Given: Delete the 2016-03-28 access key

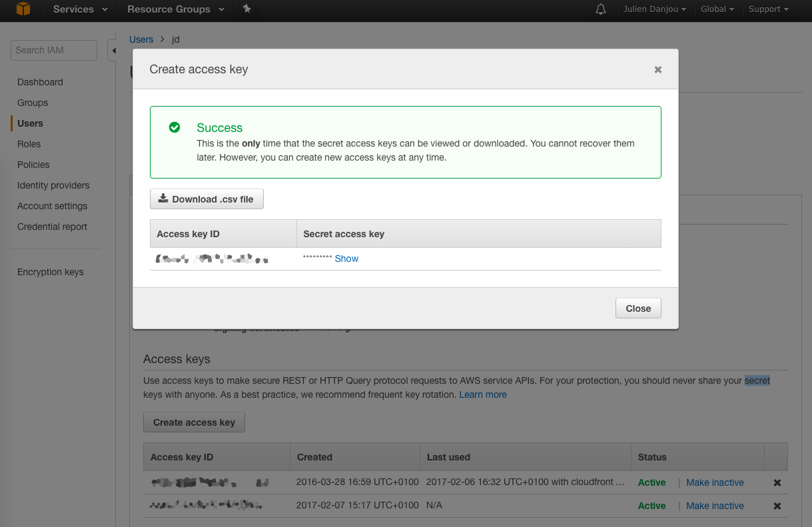Looking at the screenshot, I should click(x=777, y=483).
